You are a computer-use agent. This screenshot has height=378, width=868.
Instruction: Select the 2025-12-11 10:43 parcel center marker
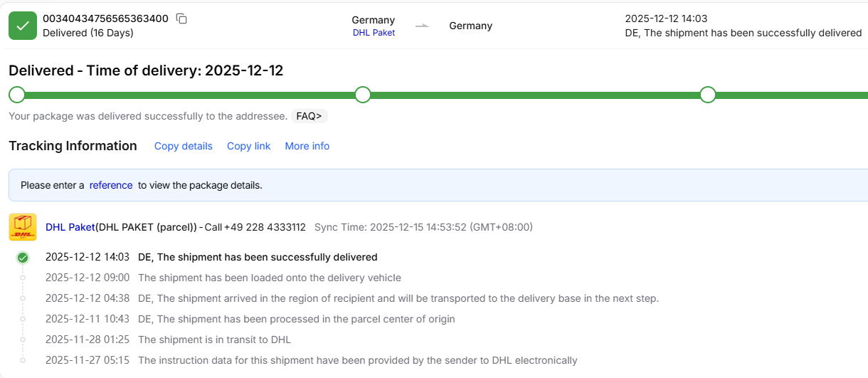point(23,319)
